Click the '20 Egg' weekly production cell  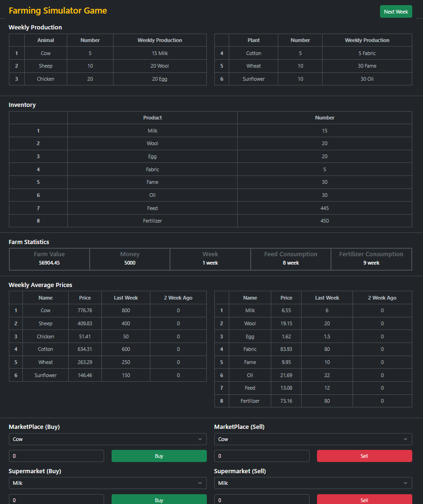160,79
